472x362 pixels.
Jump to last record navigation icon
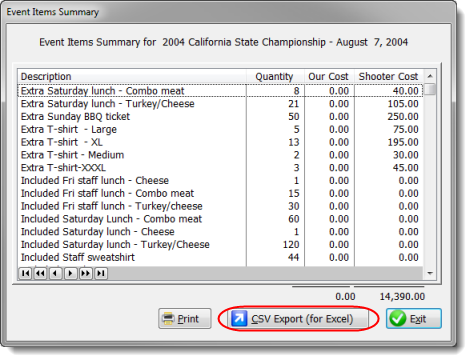point(101,273)
